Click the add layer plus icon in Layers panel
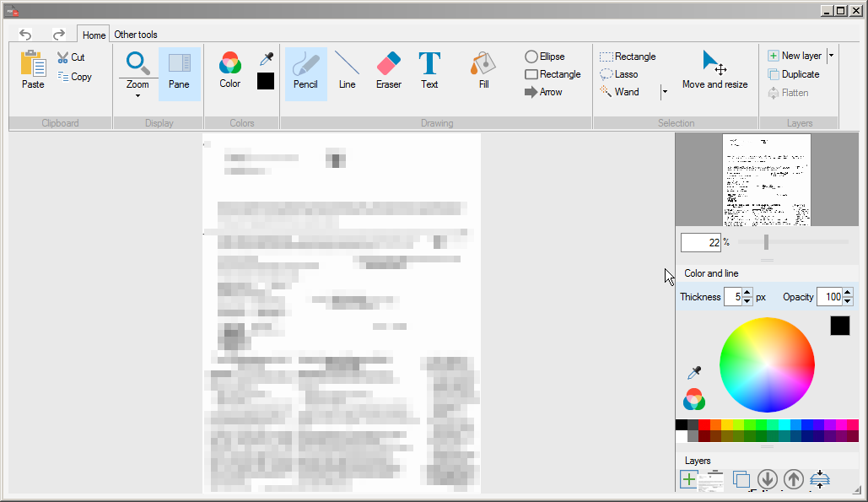Image resolution: width=868 pixels, height=502 pixels. coord(687,479)
